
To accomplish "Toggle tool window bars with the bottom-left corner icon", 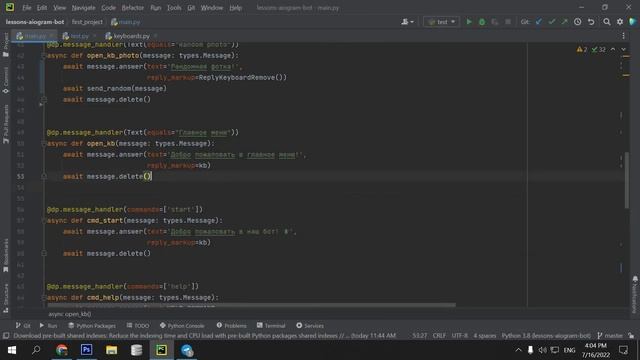I will [x=6, y=336].
